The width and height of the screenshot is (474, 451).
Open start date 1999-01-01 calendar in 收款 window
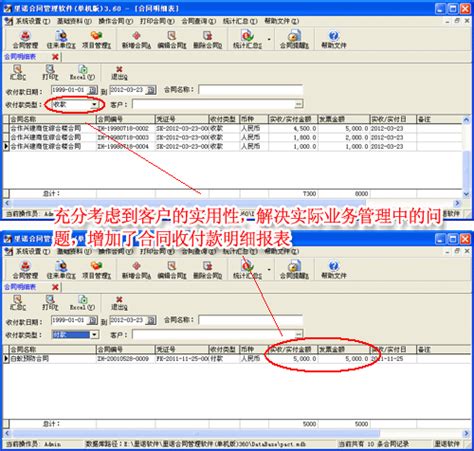point(93,90)
